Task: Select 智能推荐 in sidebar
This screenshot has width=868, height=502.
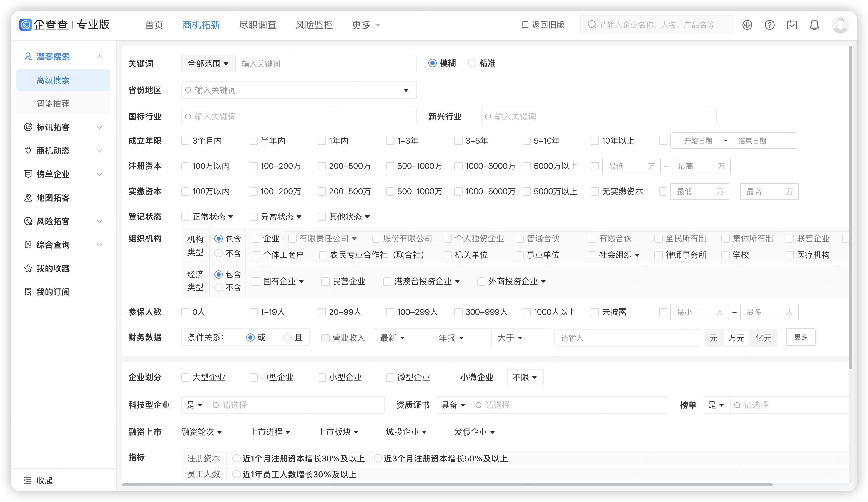Action: pyautogui.click(x=63, y=103)
